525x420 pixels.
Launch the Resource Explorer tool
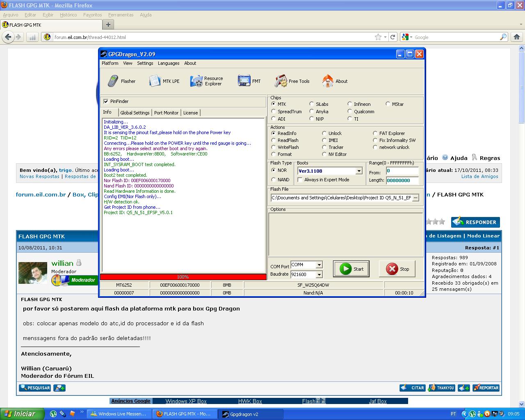pyautogui.click(x=207, y=81)
